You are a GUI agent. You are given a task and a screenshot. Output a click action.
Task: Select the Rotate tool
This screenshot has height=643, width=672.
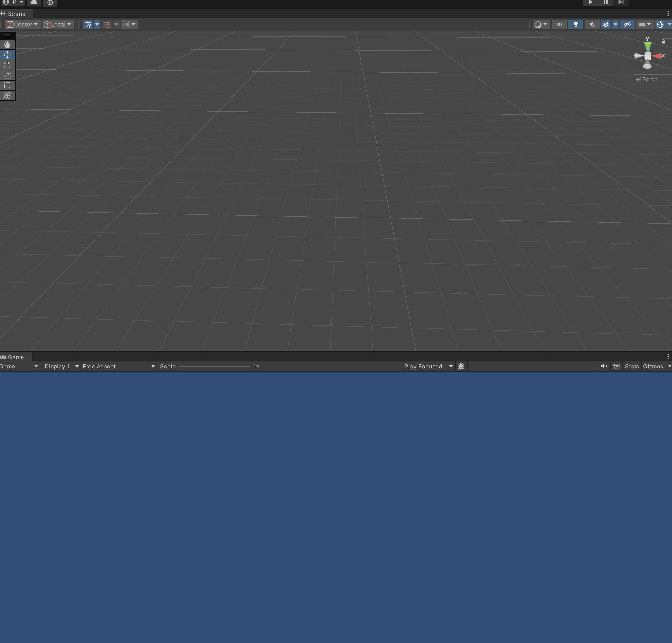point(7,65)
